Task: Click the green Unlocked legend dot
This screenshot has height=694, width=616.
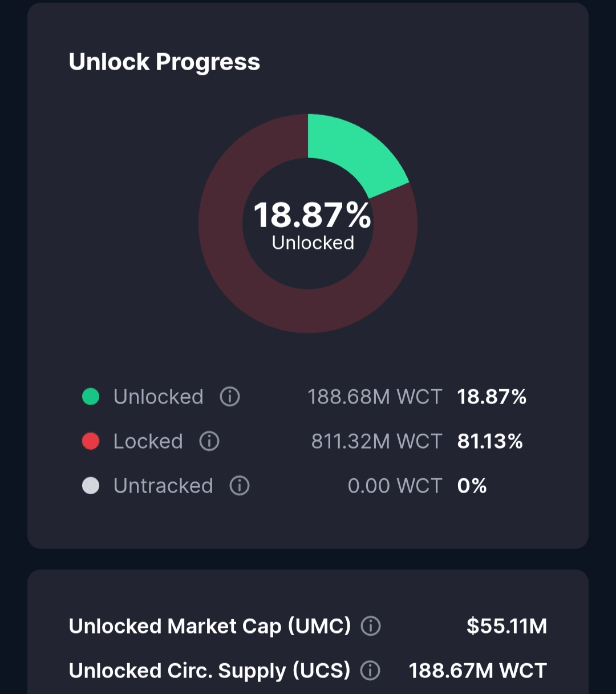Action: pos(91,396)
